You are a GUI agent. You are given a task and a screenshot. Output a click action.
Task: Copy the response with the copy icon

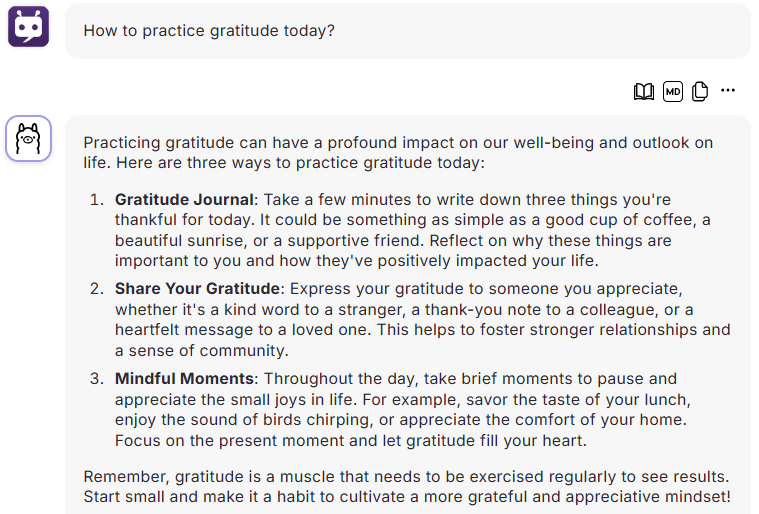700,91
